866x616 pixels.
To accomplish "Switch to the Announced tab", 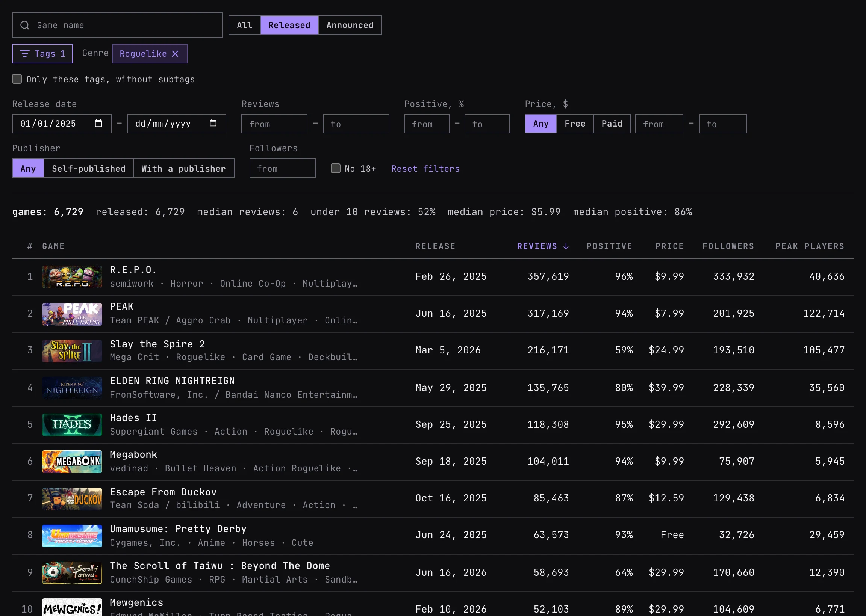I will pos(350,25).
